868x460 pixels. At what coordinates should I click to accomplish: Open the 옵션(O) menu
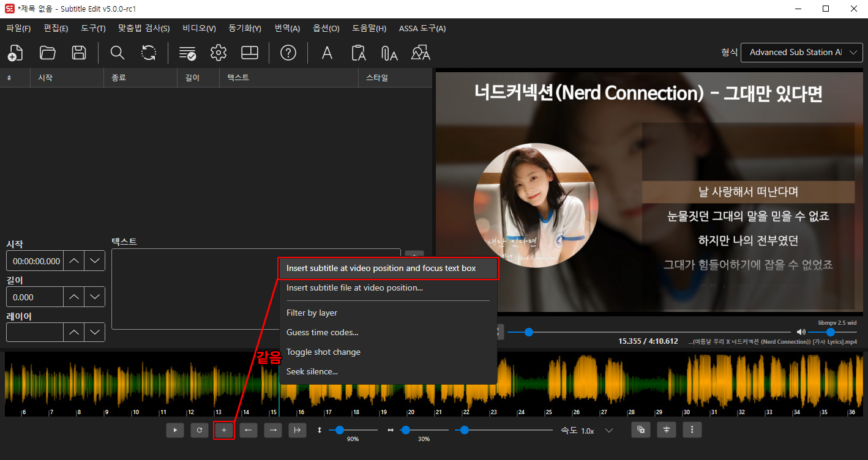pos(326,28)
